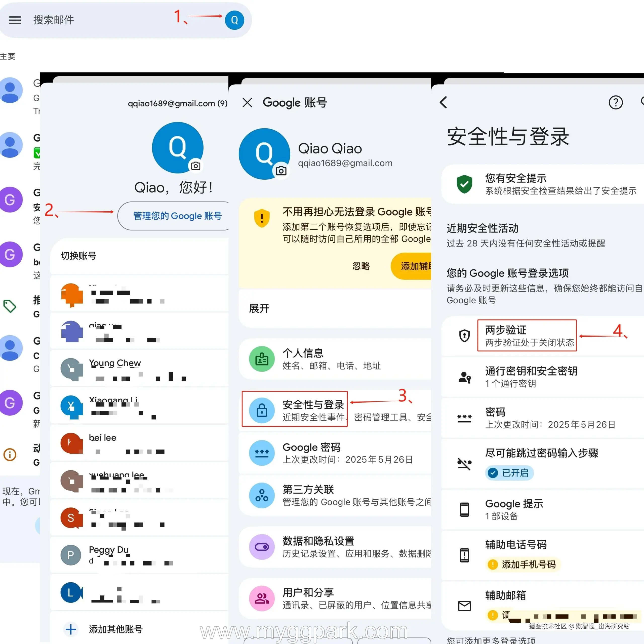
Task: Tap the 已开启 status chip
Action: pyautogui.click(x=509, y=473)
